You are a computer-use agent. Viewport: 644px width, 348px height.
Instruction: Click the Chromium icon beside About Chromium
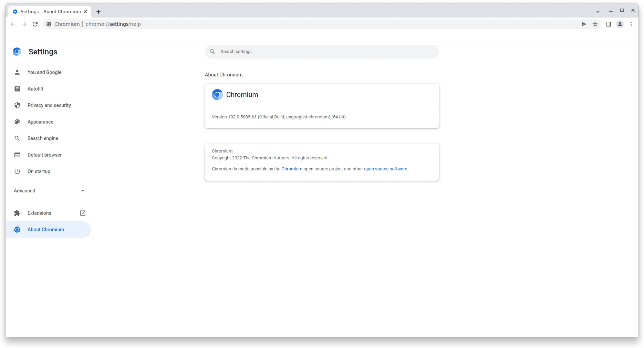(17, 230)
